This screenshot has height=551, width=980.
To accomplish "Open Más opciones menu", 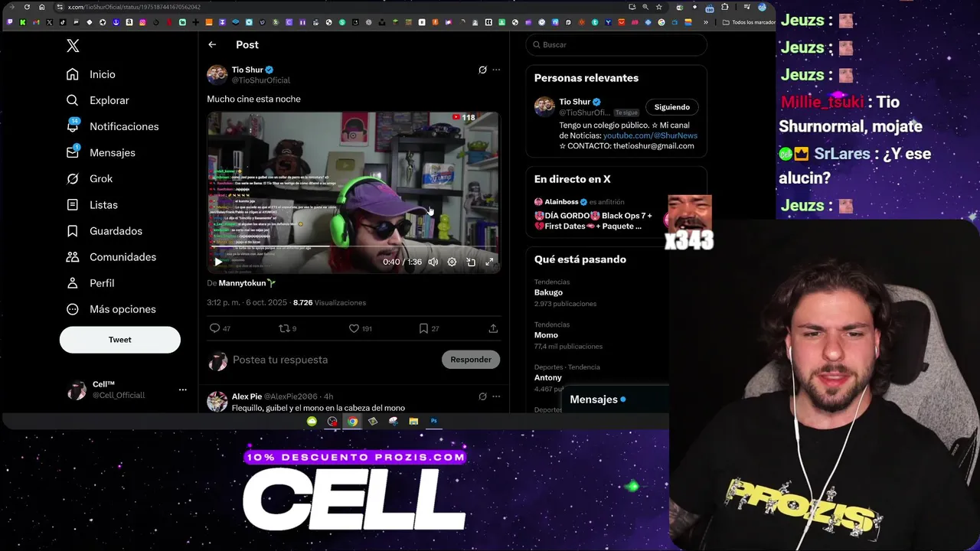I will [x=111, y=308].
